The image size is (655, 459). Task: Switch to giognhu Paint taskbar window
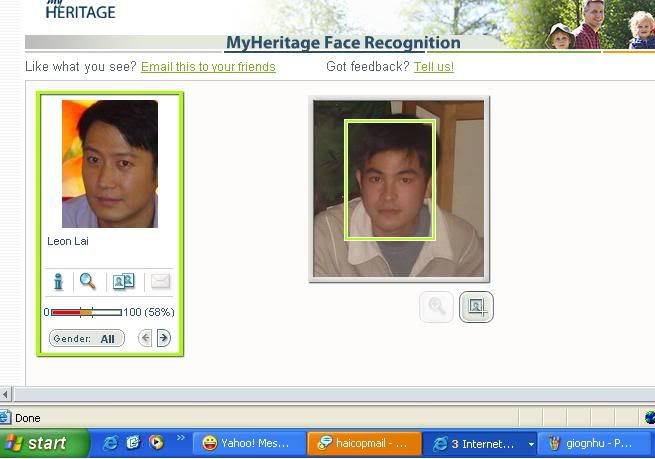[x=594, y=443]
